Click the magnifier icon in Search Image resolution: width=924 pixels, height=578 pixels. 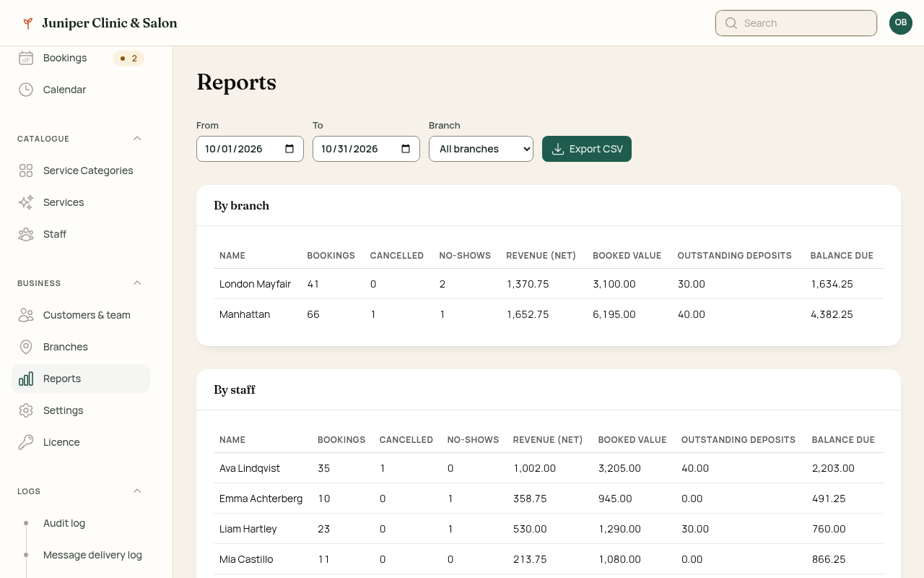731,23
